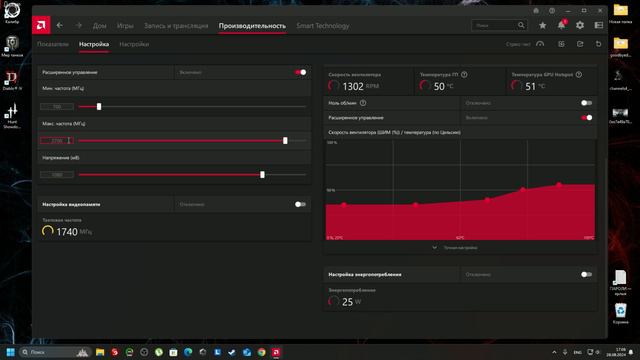This screenshot has height=360, width=640.
Task: Click the export profile icon
Action: [580, 44]
